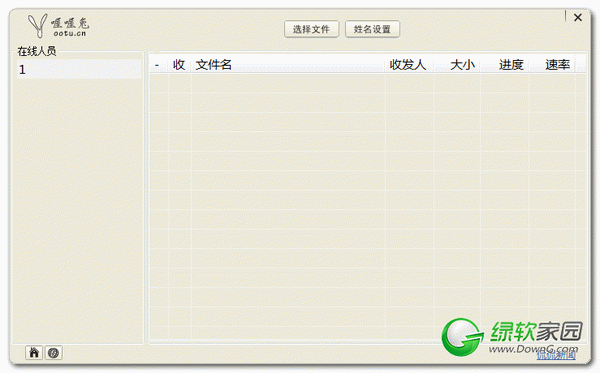Click the 进度 progress column header
Viewport: 600px width, 373px height.
(504, 65)
